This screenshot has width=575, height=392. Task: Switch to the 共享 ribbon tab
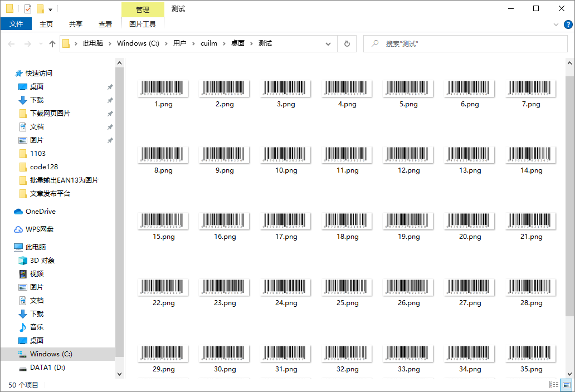[76, 24]
